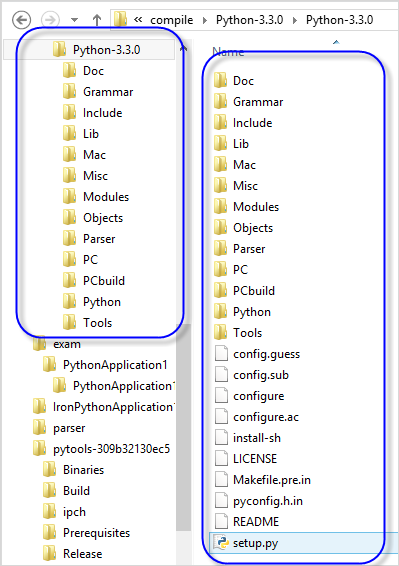Select the Misc folder in the tree
Screen dimensions: 399x566
point(95,175)
